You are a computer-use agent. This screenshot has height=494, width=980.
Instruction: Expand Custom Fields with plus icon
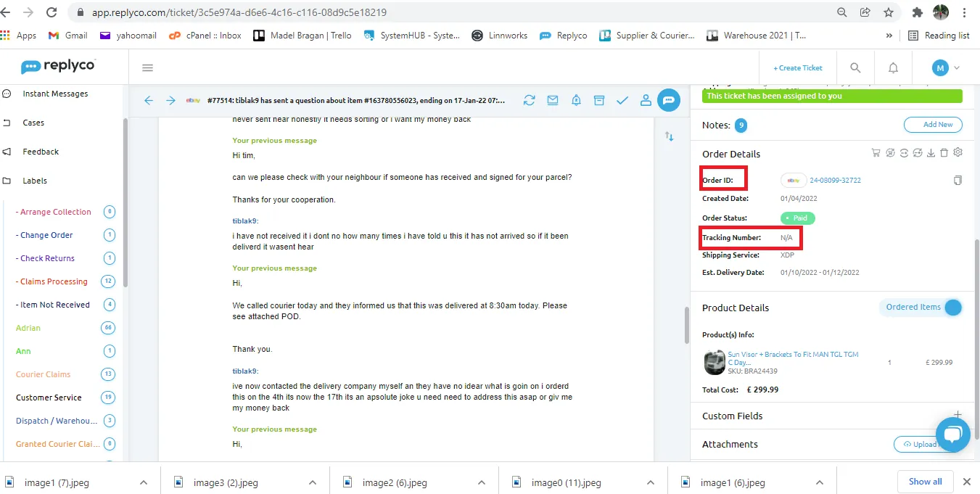point(958,415)
